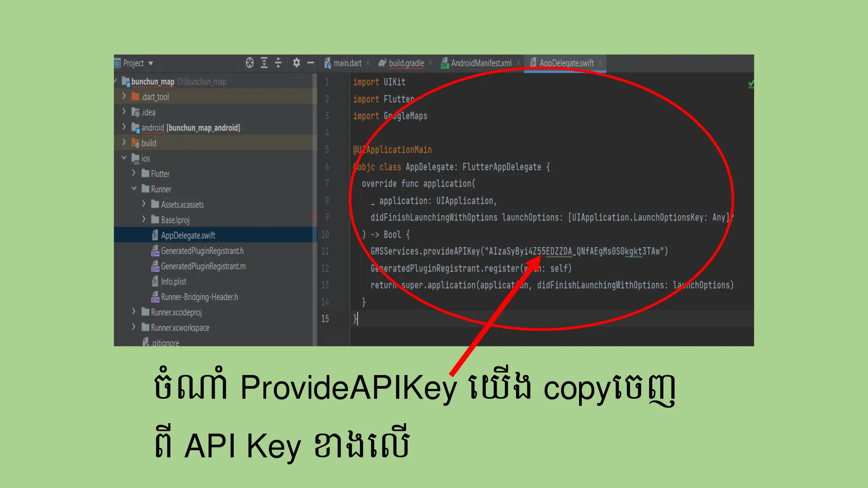
Task: Close the build.gradle tab
Action: [x=430, y=63]
